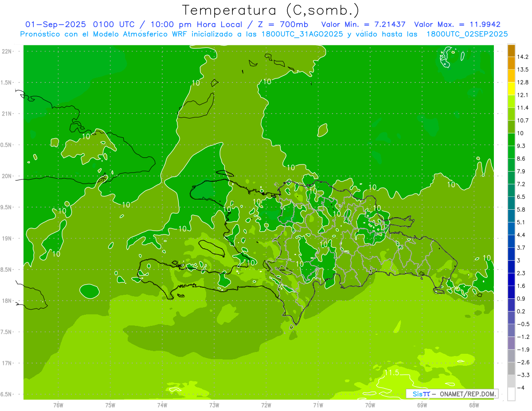Select colorbar value '2.3'
This screenshot has width=532, height=411.
(x=521, y=273)
